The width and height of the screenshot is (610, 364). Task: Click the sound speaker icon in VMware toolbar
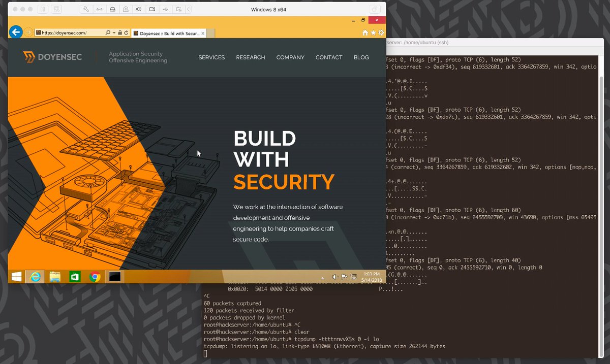click(139, 9)
